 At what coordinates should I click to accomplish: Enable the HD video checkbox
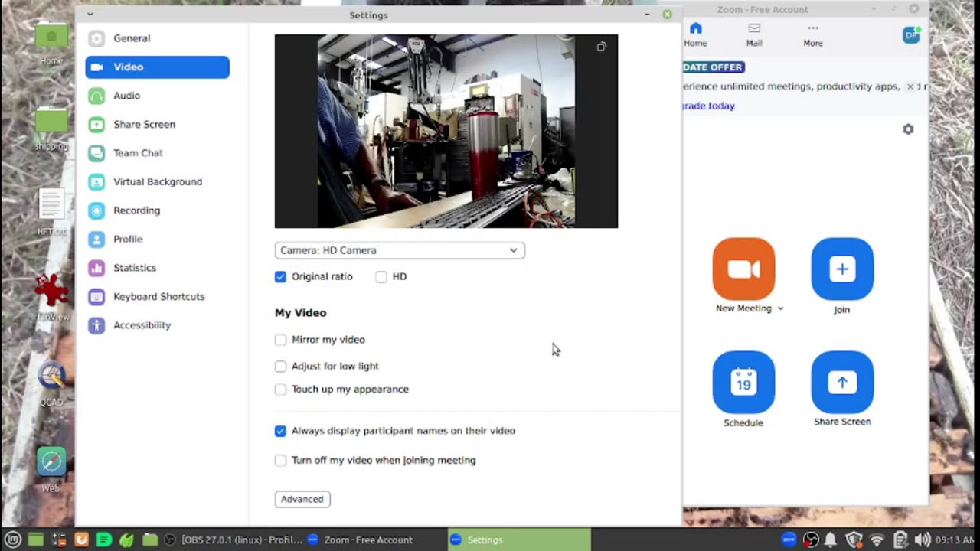point(381,276)
